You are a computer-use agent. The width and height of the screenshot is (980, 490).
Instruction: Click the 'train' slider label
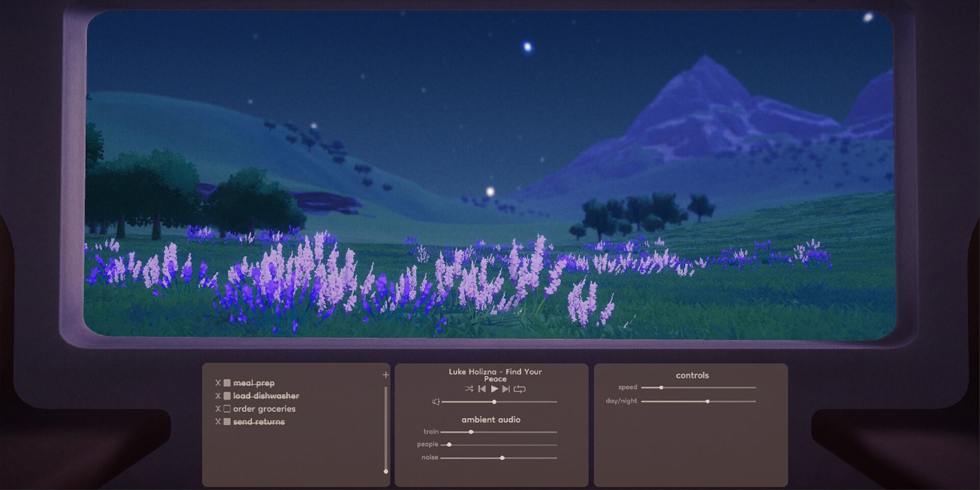[x=431, y=432]
